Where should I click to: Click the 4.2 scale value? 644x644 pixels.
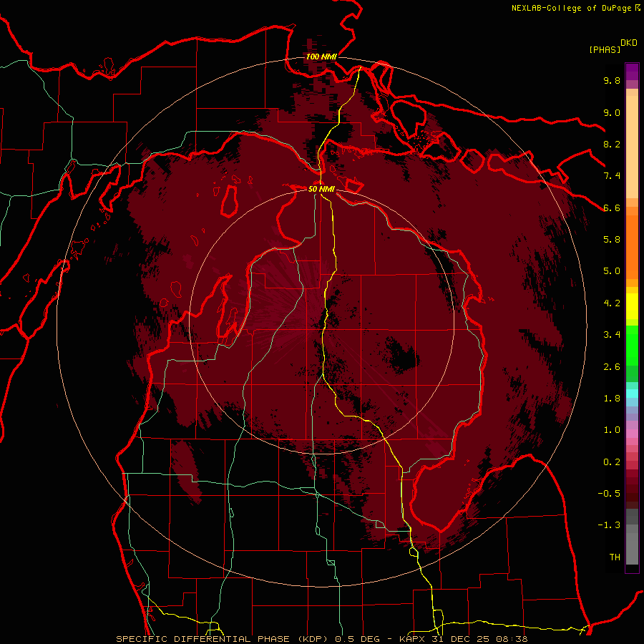(x=612, y=303)
